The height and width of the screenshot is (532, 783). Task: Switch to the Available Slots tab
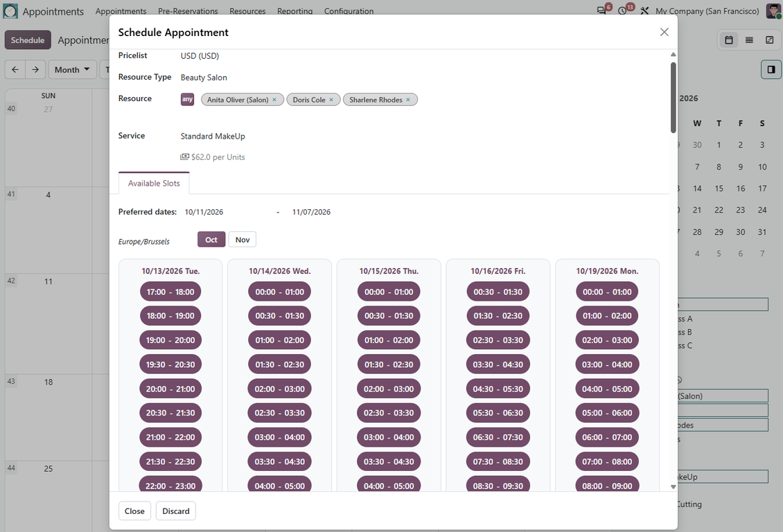point(154,183)
